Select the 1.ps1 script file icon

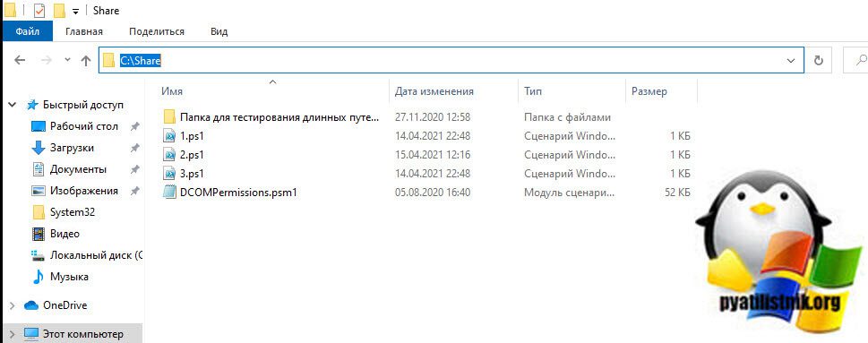pos(169,136)
